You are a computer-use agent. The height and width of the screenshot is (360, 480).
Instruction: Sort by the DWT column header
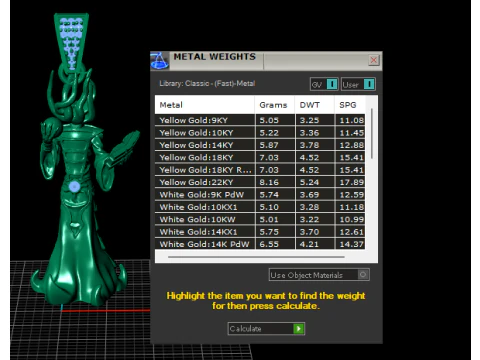point(314,105)
